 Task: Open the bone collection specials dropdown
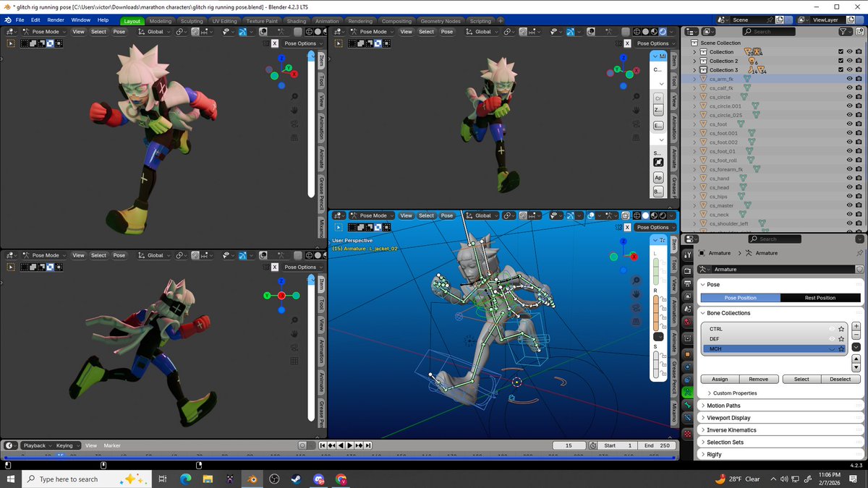856,347
